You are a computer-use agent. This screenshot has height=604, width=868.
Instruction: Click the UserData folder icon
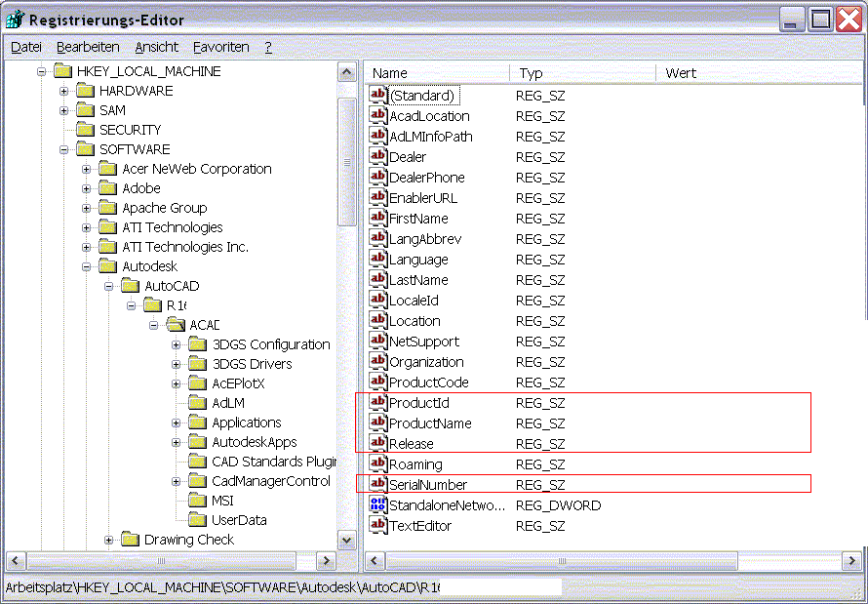(x=197, y=520)
